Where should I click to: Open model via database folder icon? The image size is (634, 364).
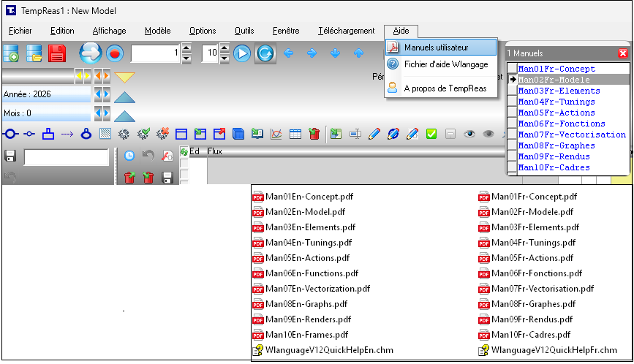(x=34, y=53)
